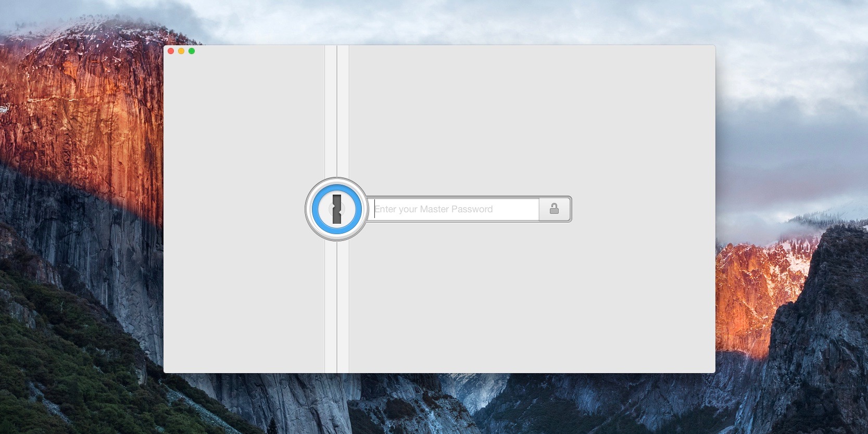868x434 pixels.
Task: Zoom the window using the green button
Action: point(192,51)
